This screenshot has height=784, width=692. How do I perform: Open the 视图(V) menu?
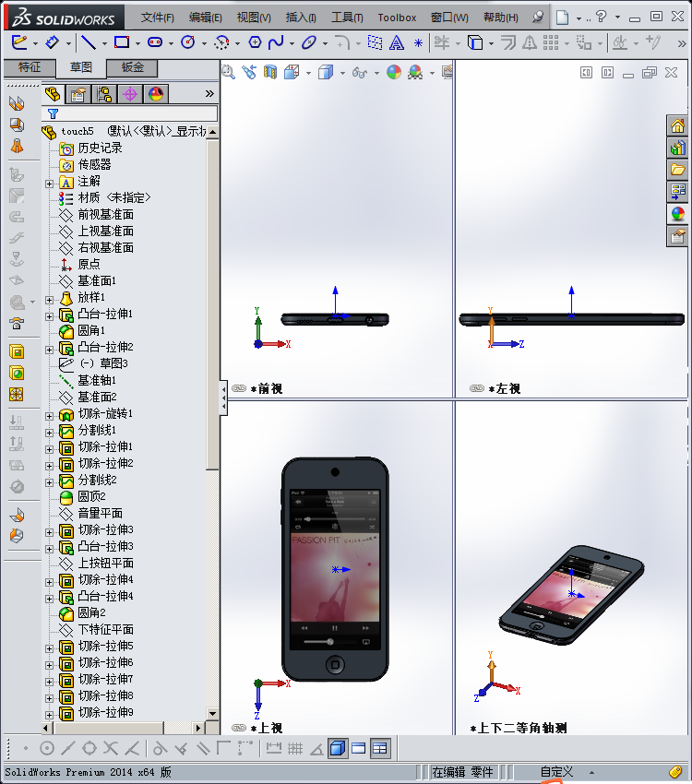click(254, 18)
